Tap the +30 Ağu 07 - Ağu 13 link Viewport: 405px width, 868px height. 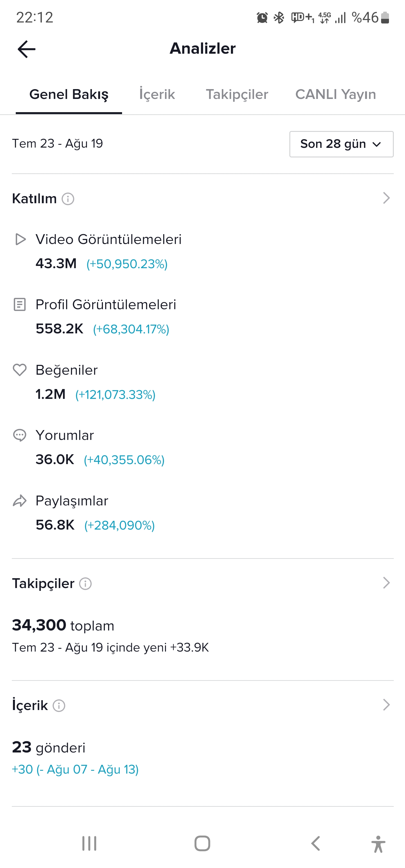(x=75, y=770)
